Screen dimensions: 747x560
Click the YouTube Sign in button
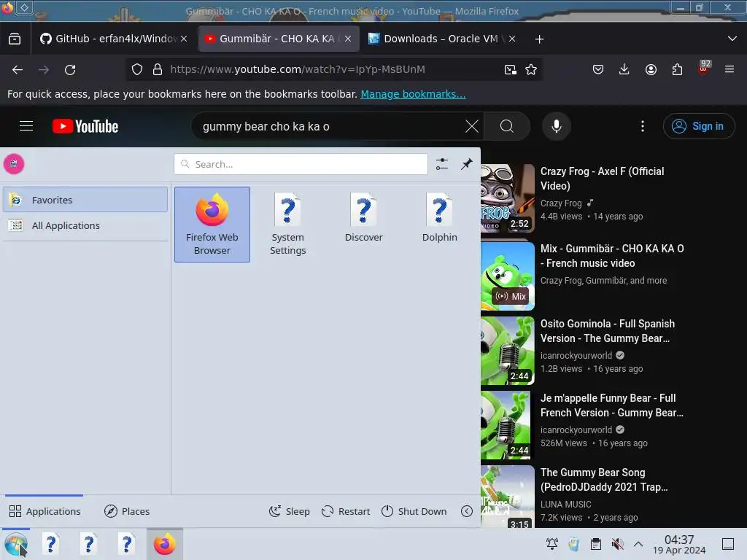(x=698, y=126)
